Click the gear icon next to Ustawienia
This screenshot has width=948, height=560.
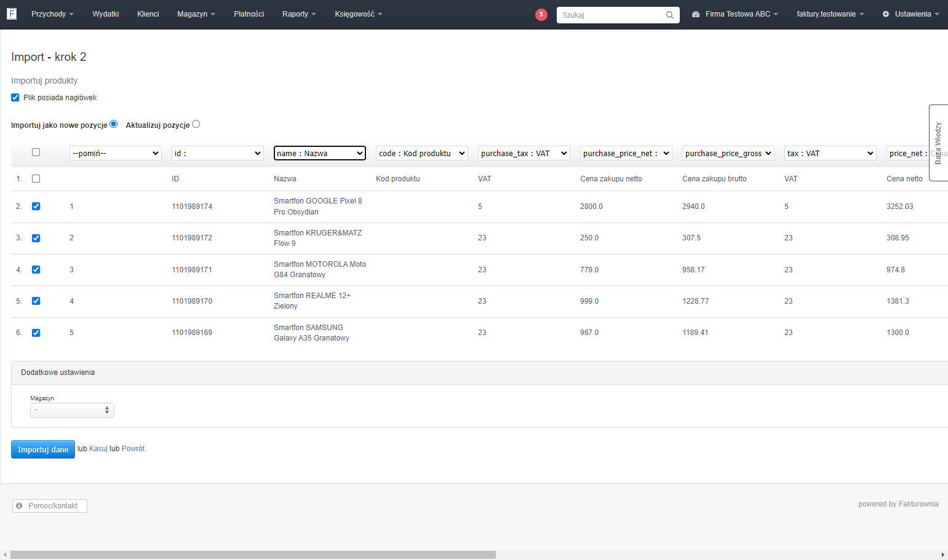pyautogui.click(x=886, y=14)
